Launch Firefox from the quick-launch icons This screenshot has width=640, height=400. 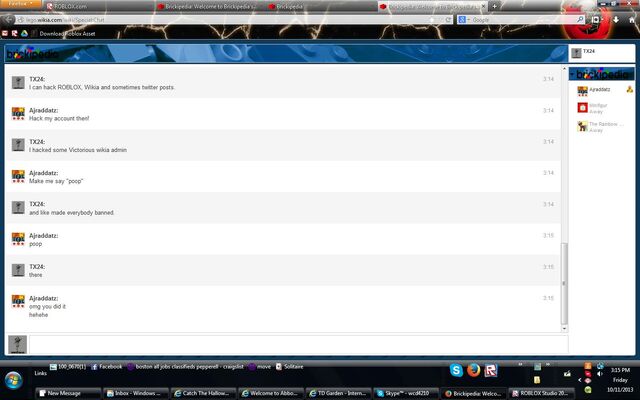473,370
